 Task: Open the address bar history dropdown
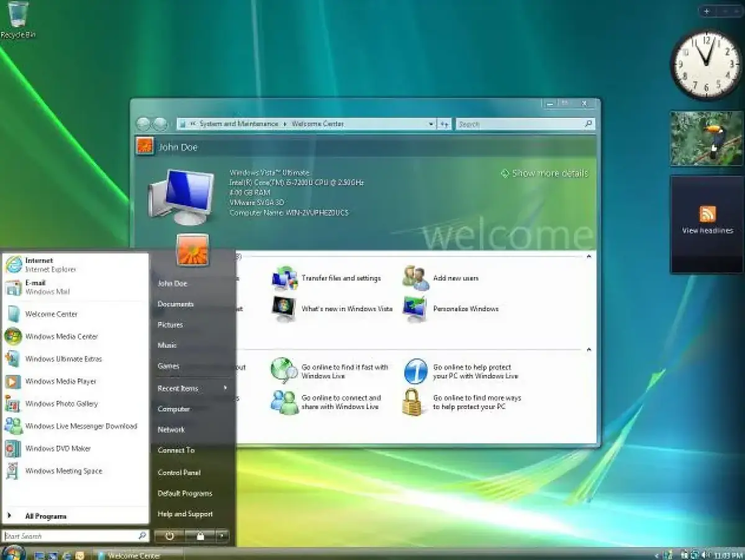pos(431,124)
